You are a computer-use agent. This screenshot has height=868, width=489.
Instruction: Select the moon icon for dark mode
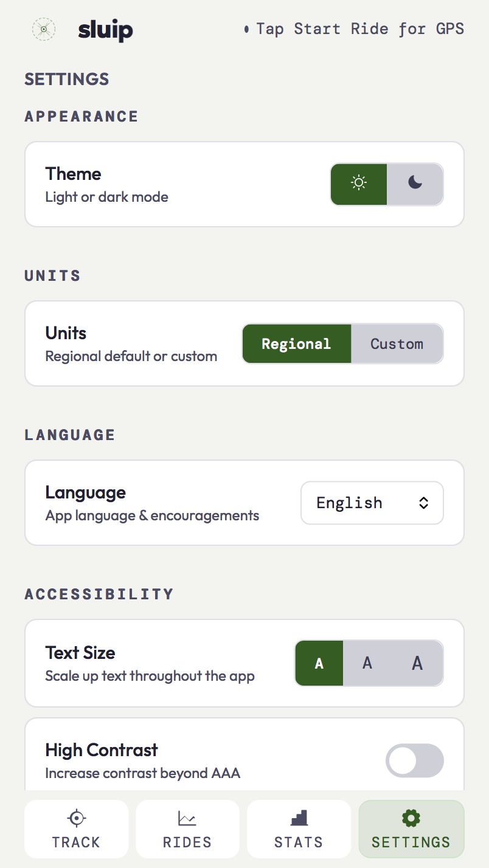(x=415, y=184)
